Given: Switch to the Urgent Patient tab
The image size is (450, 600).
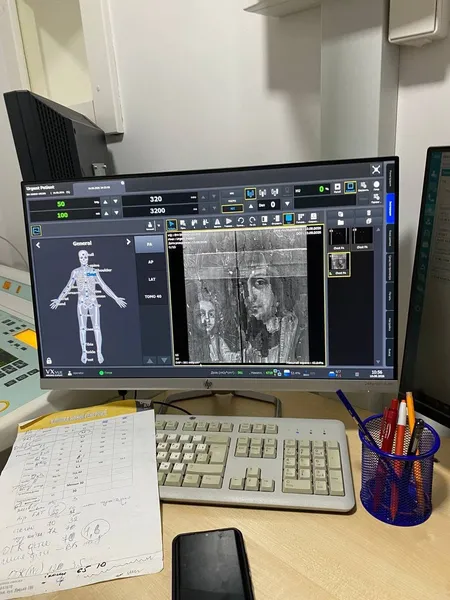Looking at the screenshot, I should tap(48, 190).
